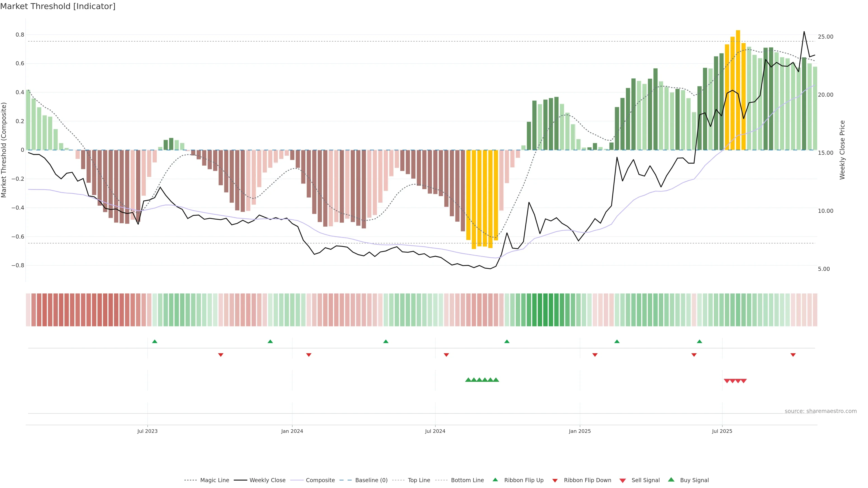Select the latest red ribbon flip-down triangle
This screenshot has width=868, height=488.
[793, 355]
